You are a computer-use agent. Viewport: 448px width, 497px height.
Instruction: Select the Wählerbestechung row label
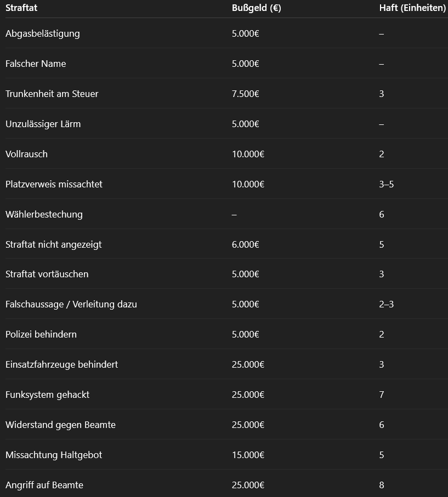click(x=44, y=214)
